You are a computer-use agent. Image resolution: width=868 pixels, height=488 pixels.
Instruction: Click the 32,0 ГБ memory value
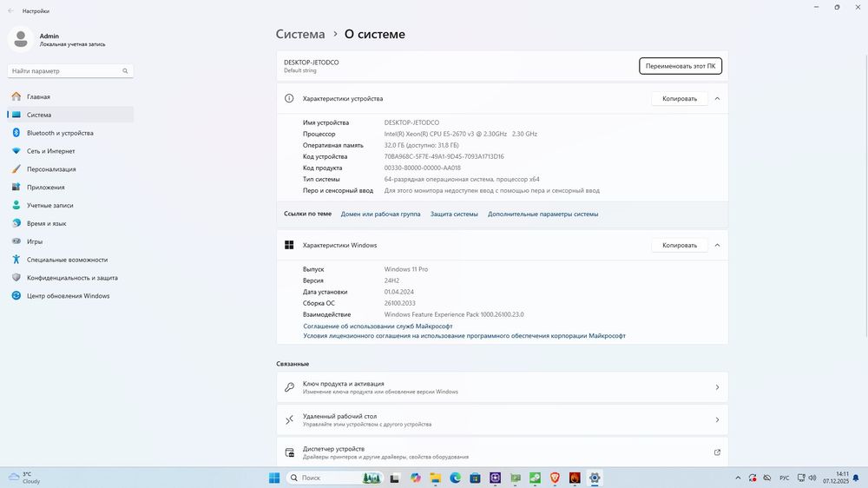tap(421, 145)
